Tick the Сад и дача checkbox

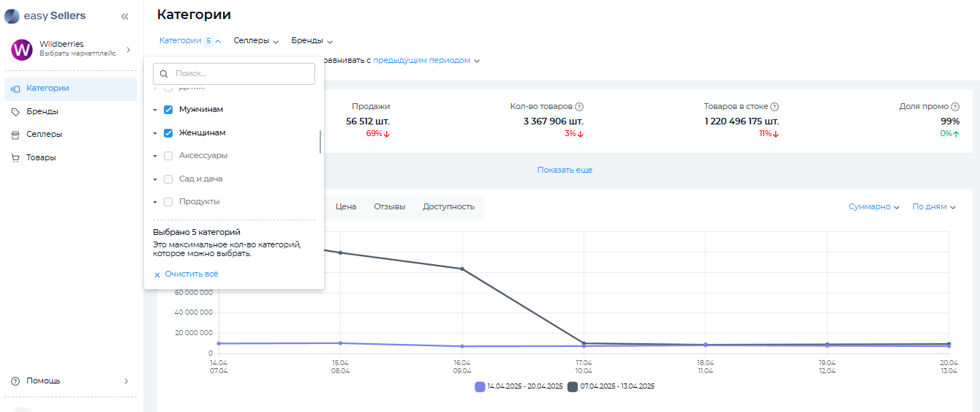(x=168, y=179)
